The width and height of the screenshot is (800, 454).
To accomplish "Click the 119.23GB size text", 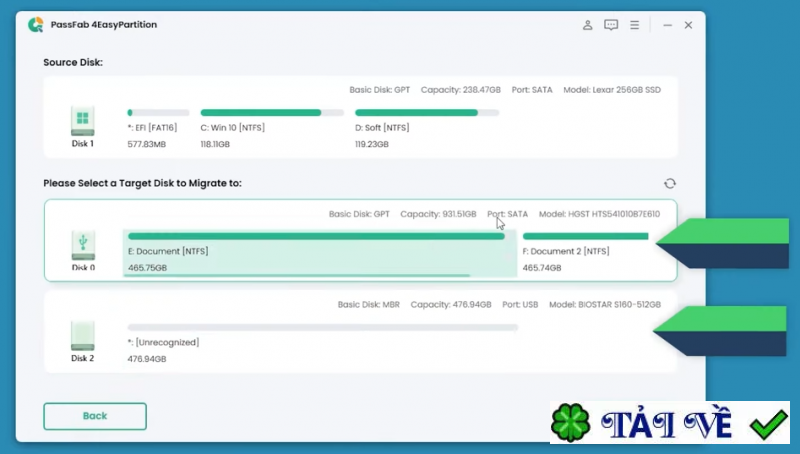I will (x=371, y=144).
